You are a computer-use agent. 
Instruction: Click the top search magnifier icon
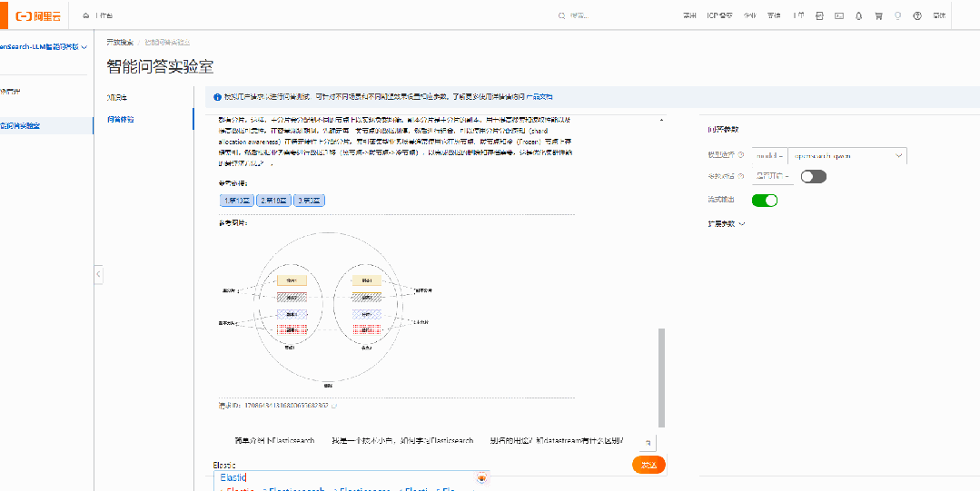562,15
